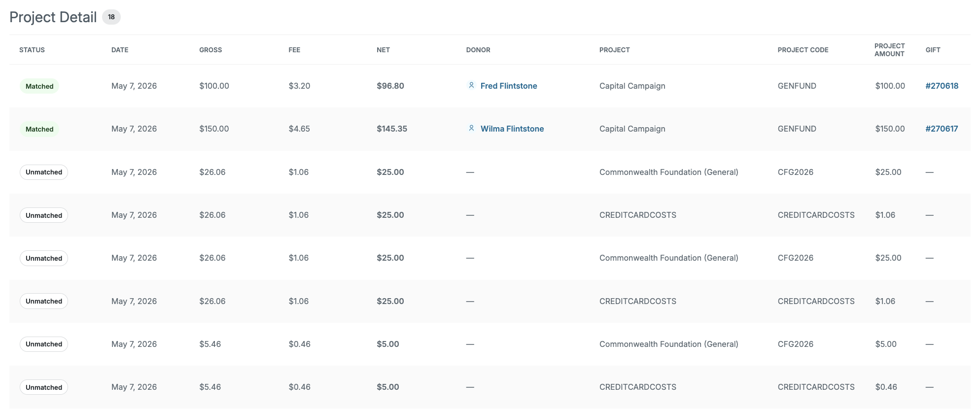Click the NET column header

383,50
